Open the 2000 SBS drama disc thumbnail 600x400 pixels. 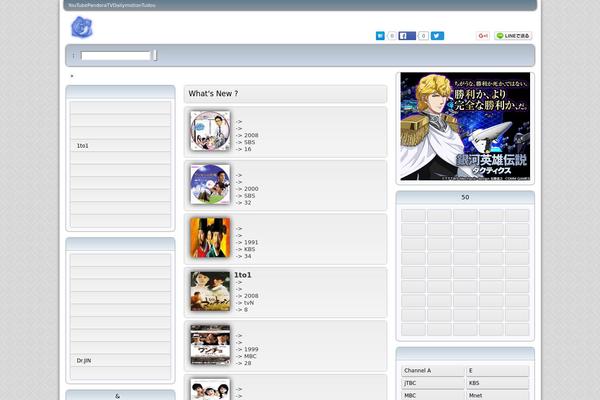click(210, 184)
